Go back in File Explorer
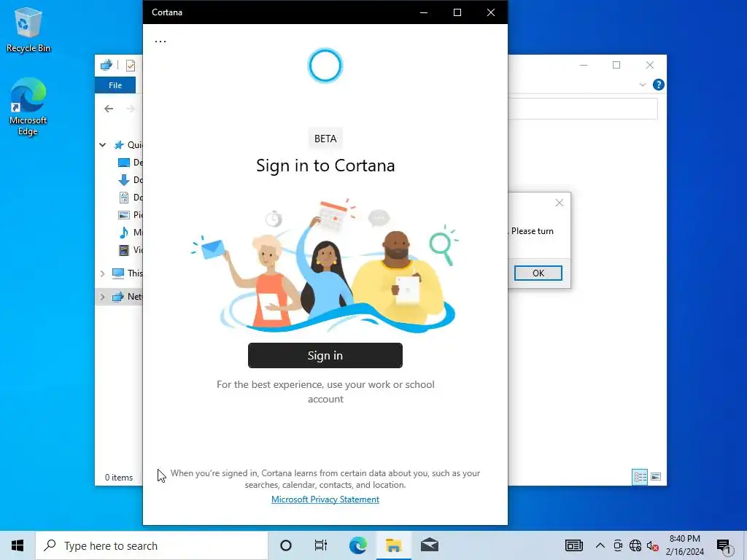Screen dimensions: 747x560 pyautogui.click(x=109, y=109)
